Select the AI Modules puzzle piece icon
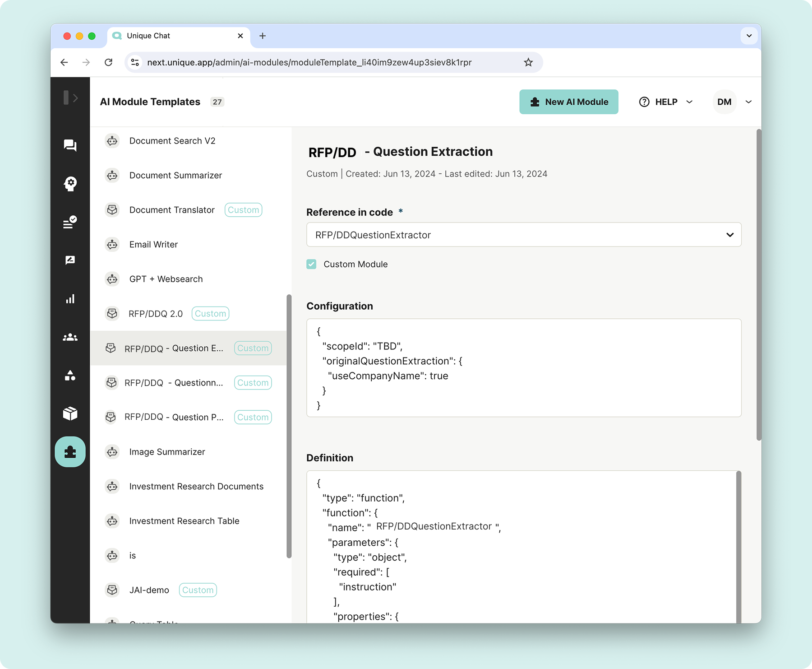812x669 pixels. pyautogui.click(x=70, y=451)
